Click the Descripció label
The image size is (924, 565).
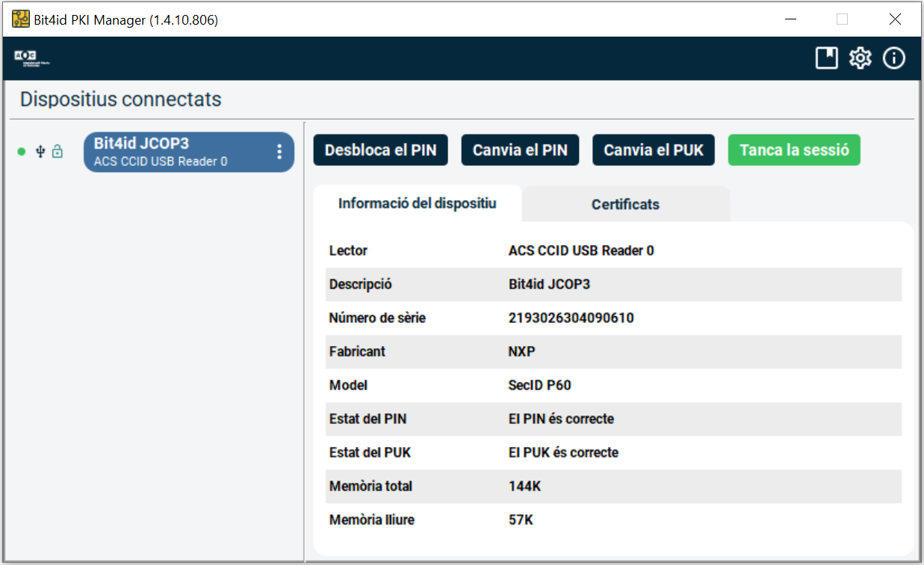[360, 285]
